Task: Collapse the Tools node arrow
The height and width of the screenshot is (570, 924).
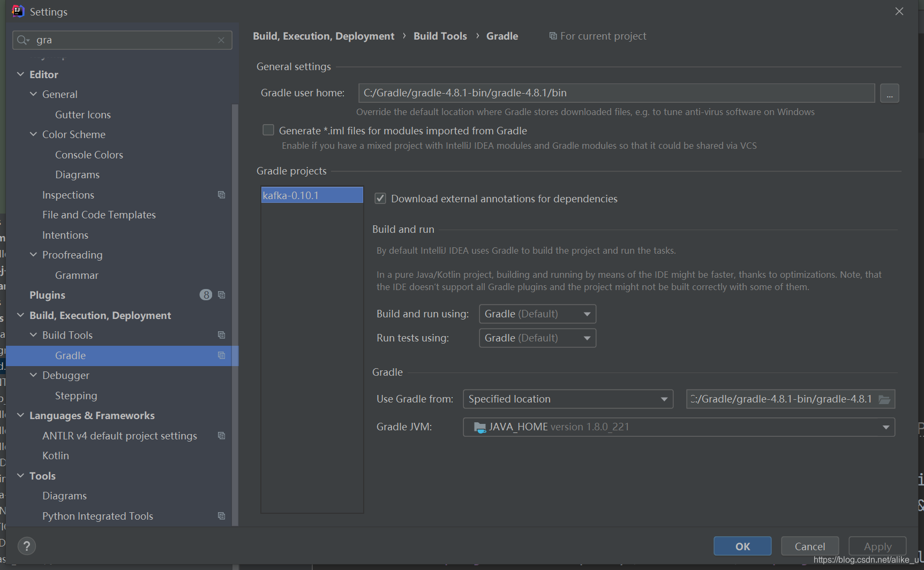Action: 20,476
